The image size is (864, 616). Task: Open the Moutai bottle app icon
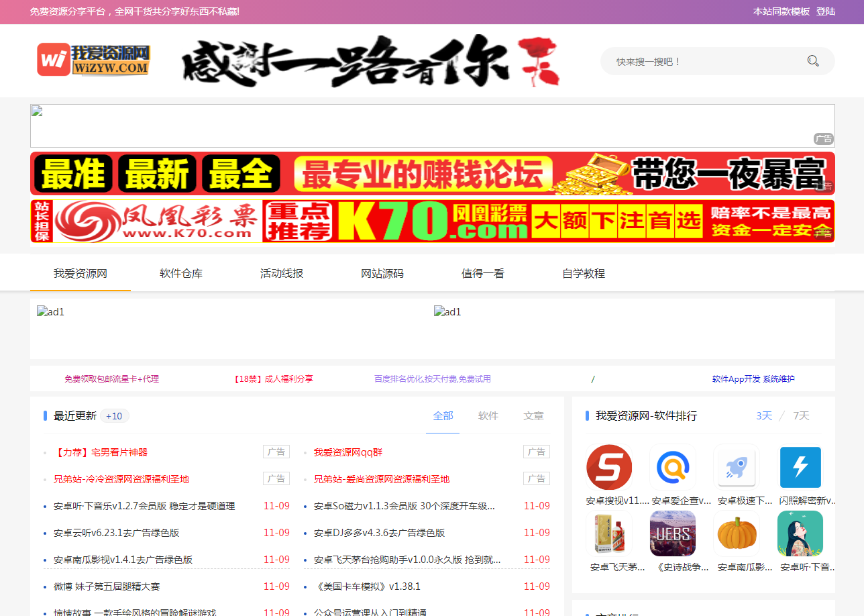click(609, 533)
